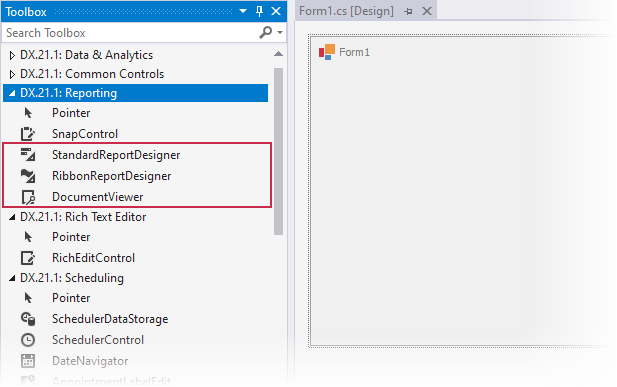Pin the Form1.cs [Design] tab
The width and height of the screenshot is (617, 387).
coord(408,12)
